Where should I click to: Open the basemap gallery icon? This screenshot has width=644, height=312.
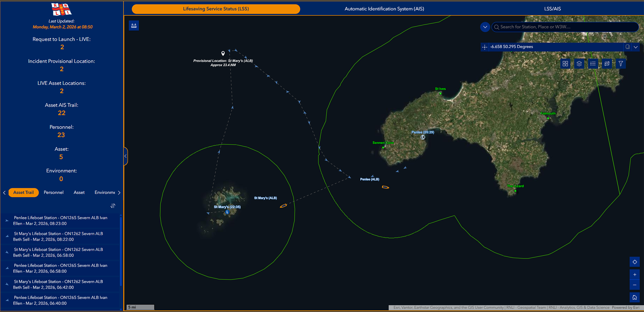(565, 63)
